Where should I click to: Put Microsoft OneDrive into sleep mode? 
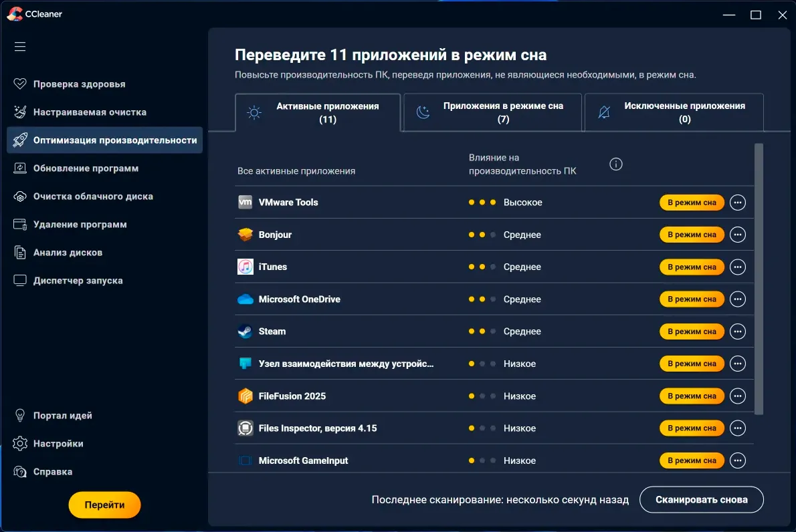[x=692, y=299]
